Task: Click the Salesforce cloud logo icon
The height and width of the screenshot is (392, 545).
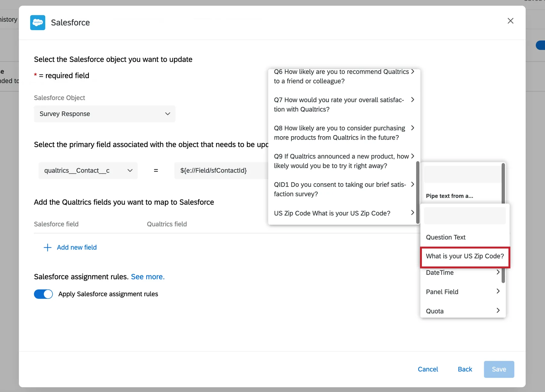Action: 38,22
